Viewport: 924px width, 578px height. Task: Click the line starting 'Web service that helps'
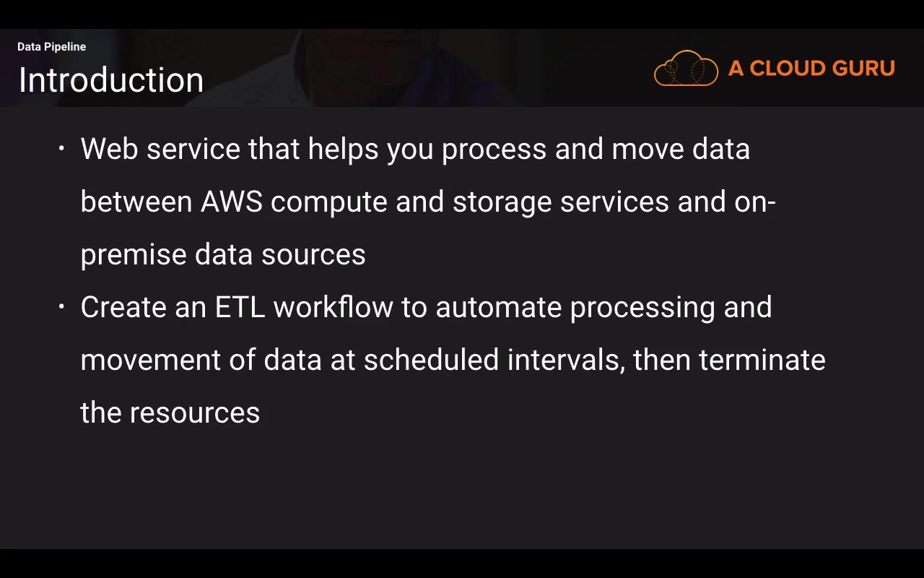click(x=415, y=149)
